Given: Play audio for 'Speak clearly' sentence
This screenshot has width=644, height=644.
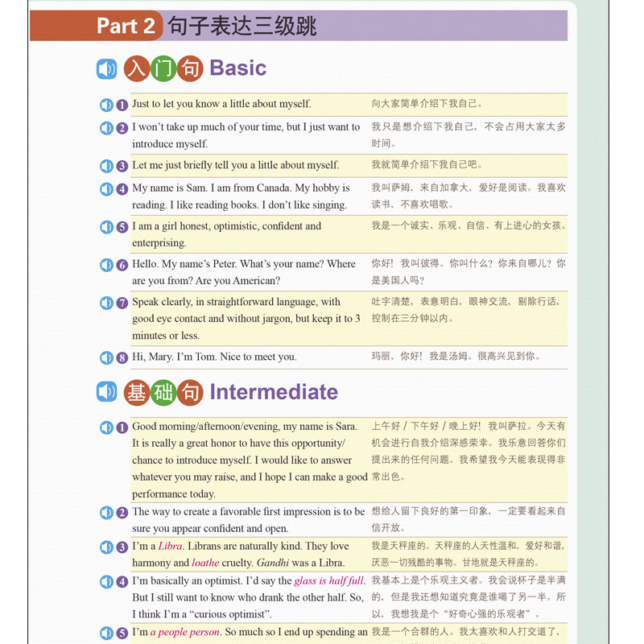Looking at the screenshot, I should point(107,303).
